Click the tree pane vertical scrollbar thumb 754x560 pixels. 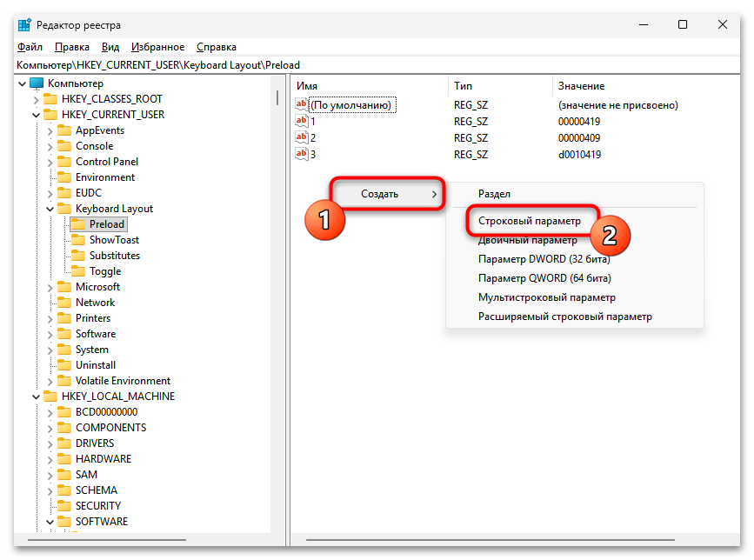click(x=277, y=97)
